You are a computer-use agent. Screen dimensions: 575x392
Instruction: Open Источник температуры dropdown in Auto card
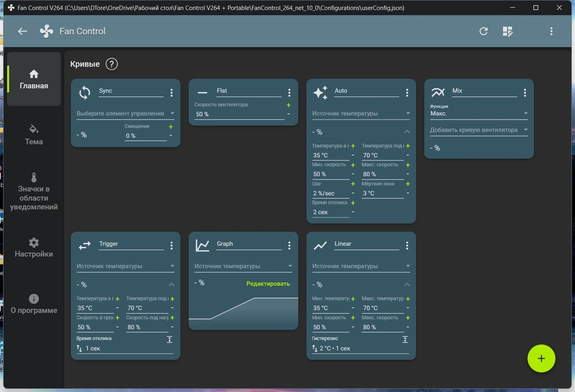pyautogui.click(x=361, y=114)
